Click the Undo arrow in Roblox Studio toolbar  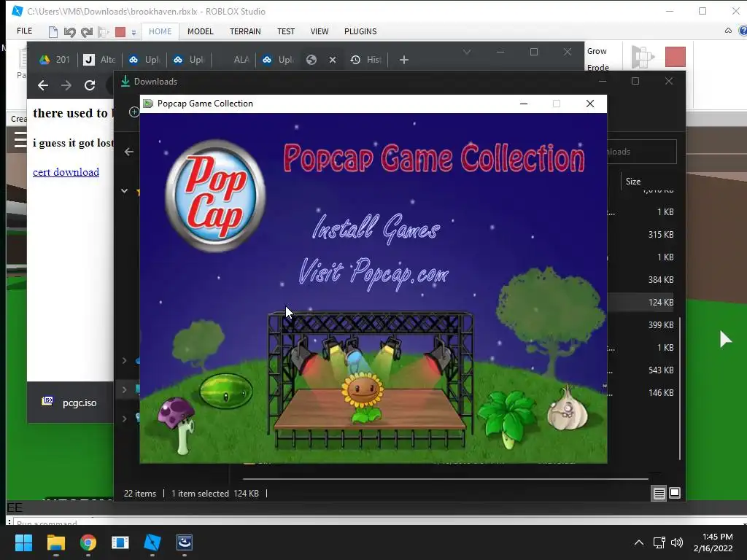pos(69,32)
